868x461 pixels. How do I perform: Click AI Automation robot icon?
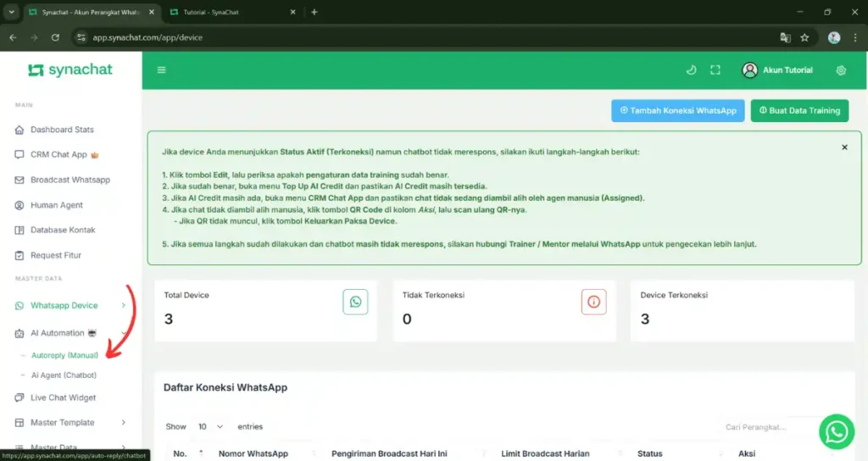[x=19, y=333]
